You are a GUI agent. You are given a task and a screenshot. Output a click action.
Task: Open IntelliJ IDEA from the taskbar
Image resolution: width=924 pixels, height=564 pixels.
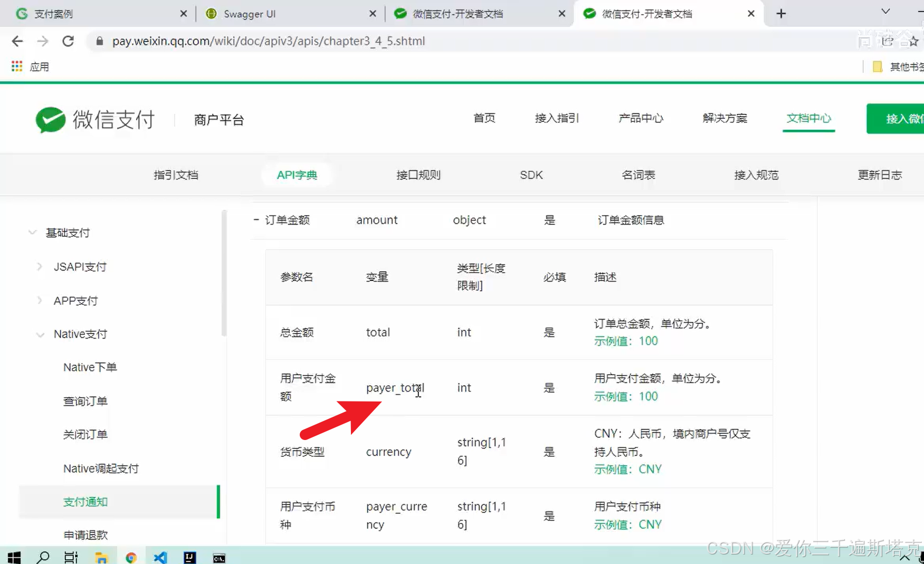pos(189,557)
